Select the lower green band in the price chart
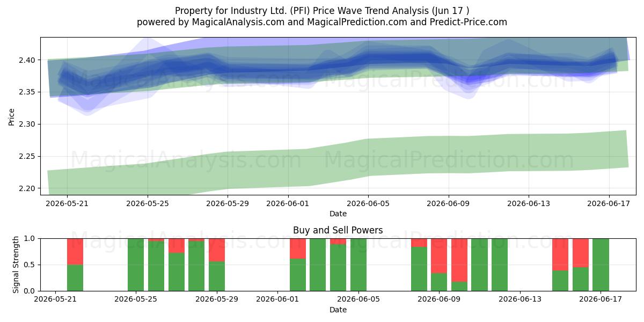 point(338,161)
